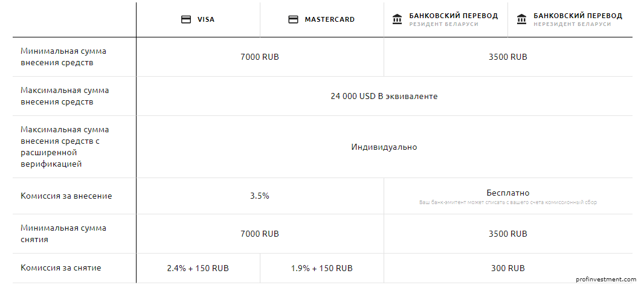Click the '300 RUB' withdrawal fee cell
The image size is (644, 285).
coord(508,269)
